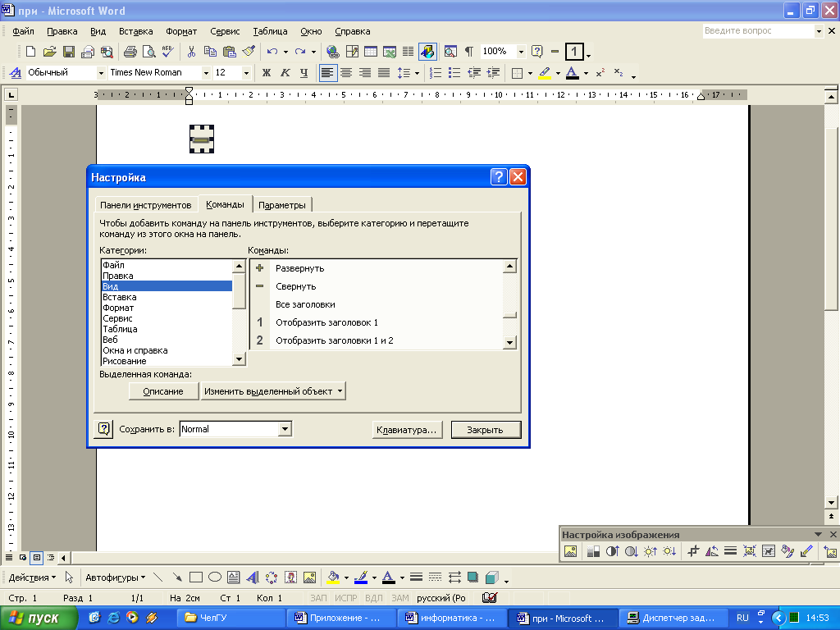Screen dimensions: 840x630
Task: Click the Undo arrow icon
Action: [x=272, y=52]
